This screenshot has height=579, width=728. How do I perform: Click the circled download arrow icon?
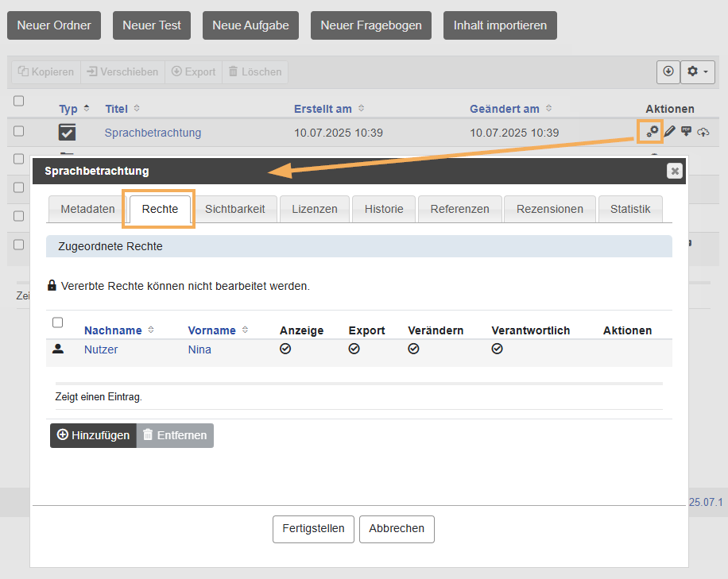tap(668, 71)
